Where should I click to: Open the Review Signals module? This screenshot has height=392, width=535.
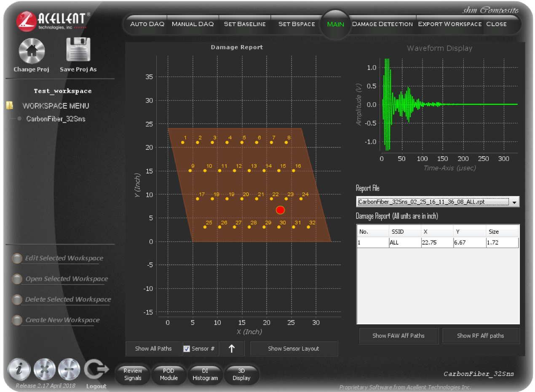(132, 374)
